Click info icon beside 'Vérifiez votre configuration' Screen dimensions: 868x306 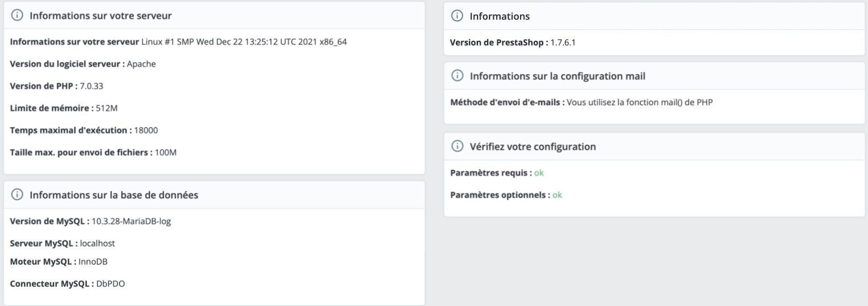pyautogui.click(x=457, y=146)
